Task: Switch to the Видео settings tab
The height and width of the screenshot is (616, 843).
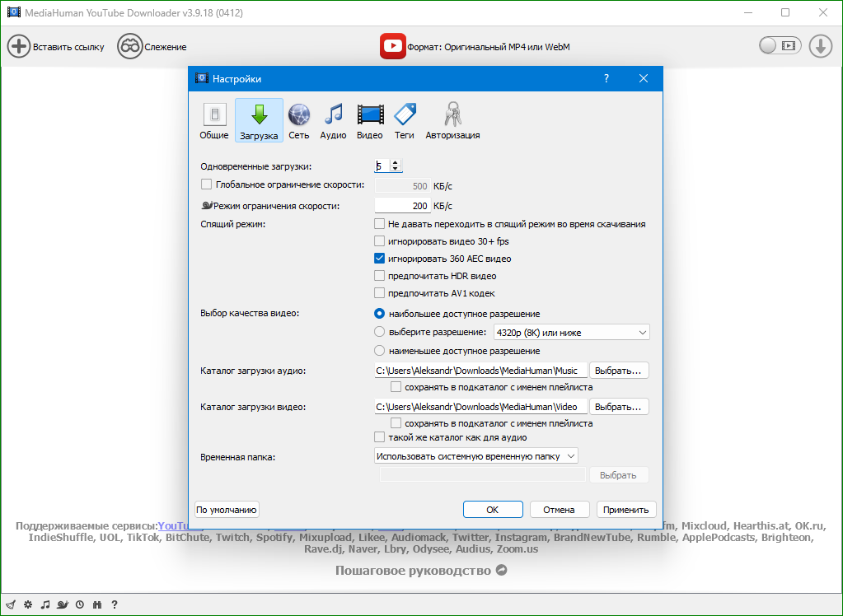Action: click(369, 120)
